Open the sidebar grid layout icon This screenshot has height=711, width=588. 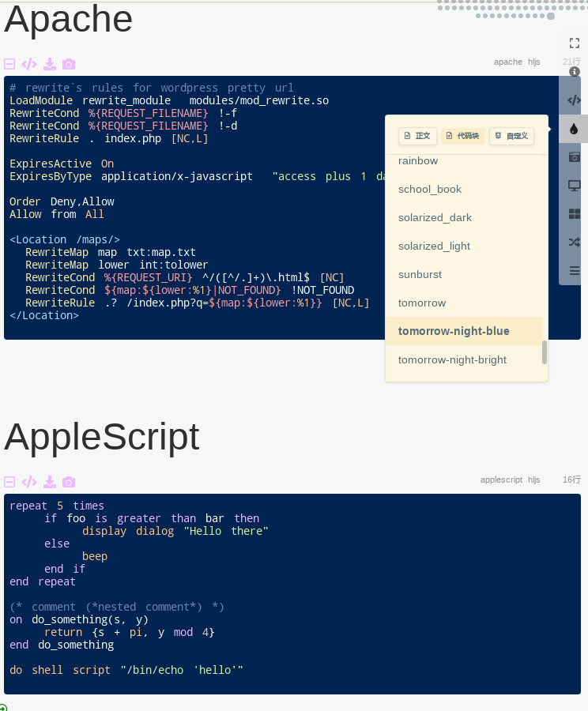click(x=574, y=213)
